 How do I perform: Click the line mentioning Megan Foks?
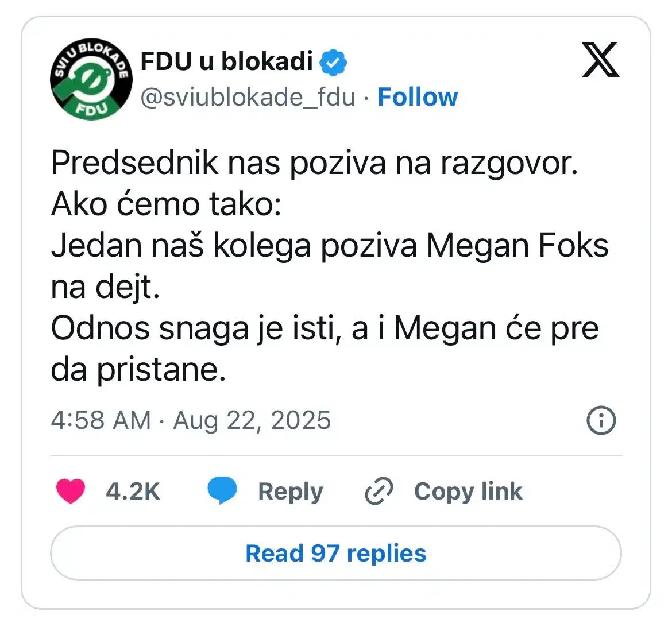(329, 246)
